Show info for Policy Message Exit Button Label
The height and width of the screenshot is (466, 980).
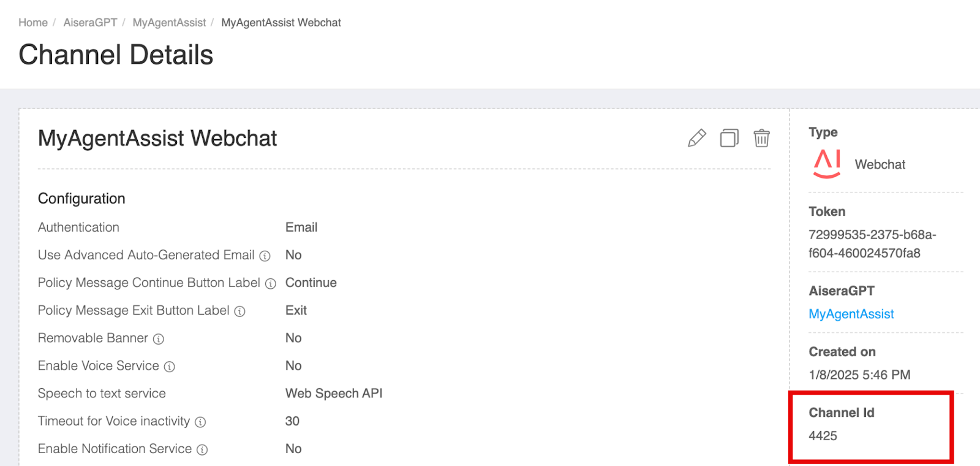[240, 311]
